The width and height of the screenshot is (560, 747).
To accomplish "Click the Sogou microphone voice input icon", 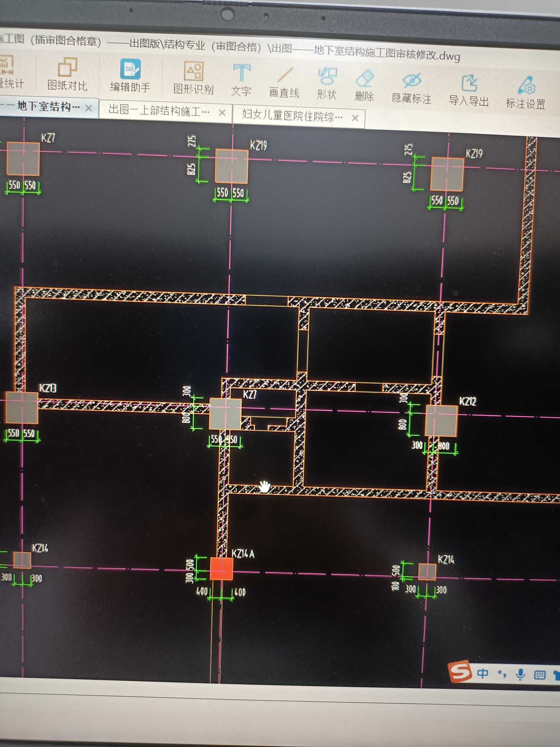I will [x=521, y=675].
